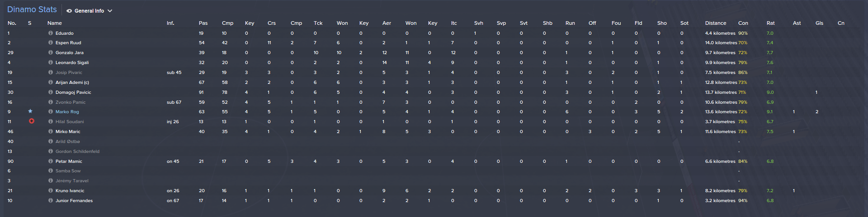Screen dimensions: 868x217
Task: Open Leonardo Sigali's player page
Action: pos(72,63)
